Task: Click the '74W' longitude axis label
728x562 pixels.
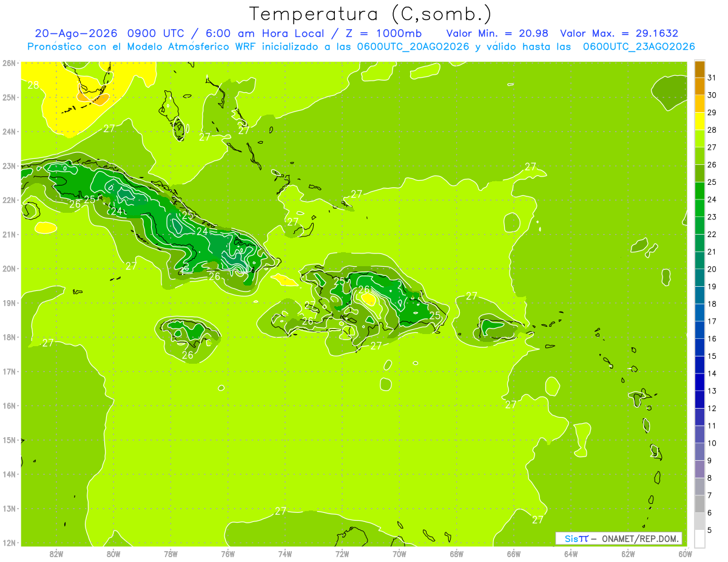Action: [285, 554]
